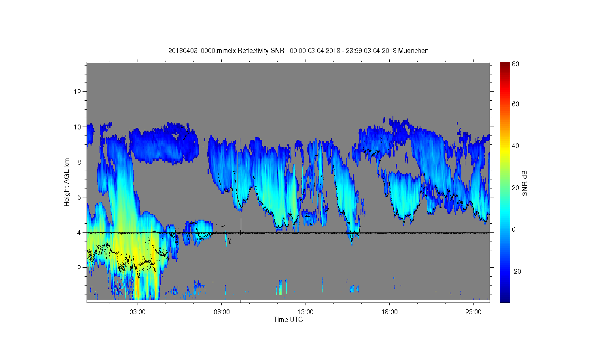Click the height tick label '12'
The height and width of the screenshot is (364, 607).
[x=78, y=91]
